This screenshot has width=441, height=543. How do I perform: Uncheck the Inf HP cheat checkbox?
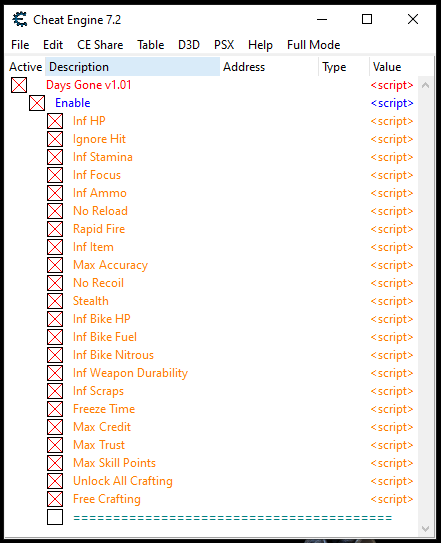55,121
